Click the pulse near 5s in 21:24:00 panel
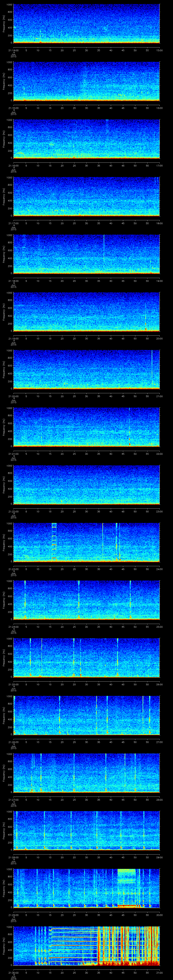The height and width of the screenshot is (980, 173). (25, 599)
